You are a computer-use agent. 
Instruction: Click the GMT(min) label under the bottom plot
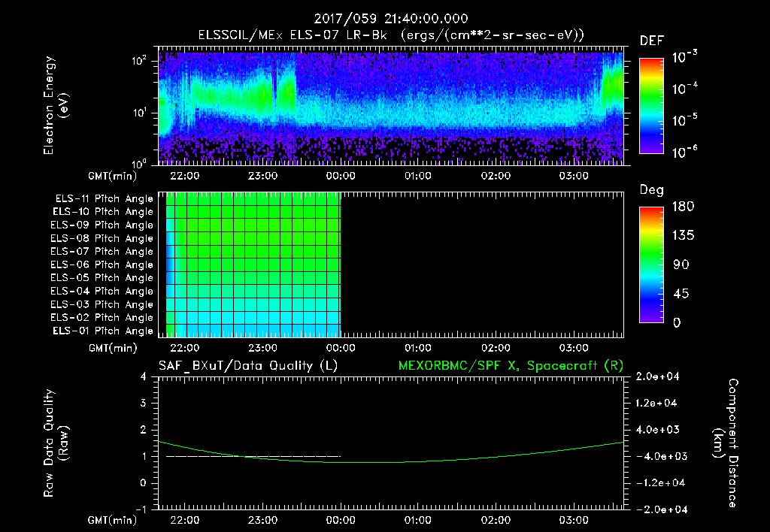(113, 520)
